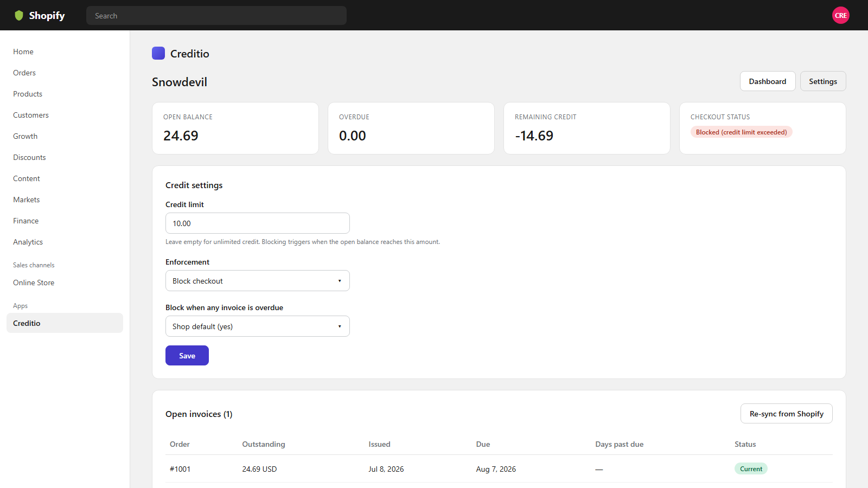The image size is (868, 488).
Task: Click the 24.69 USD outstanding amount
Action: [259, 469]
